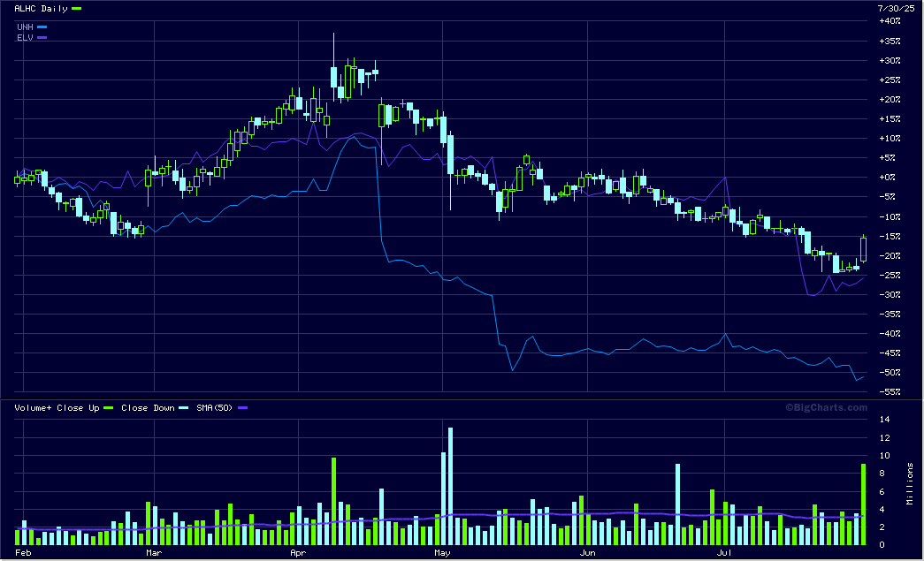Click the 'Millions' volume unit label
This screenshot has height=561, width=924.
click(x=910, y=483)
